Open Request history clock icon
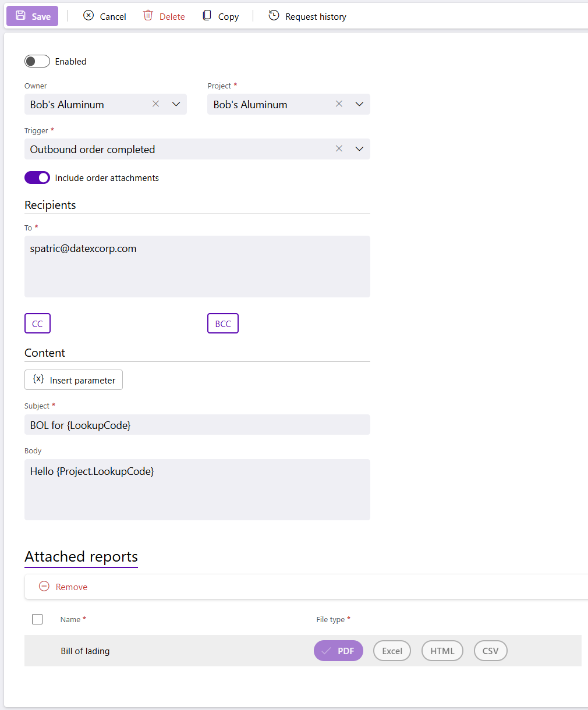 click(x=274, y=16)
